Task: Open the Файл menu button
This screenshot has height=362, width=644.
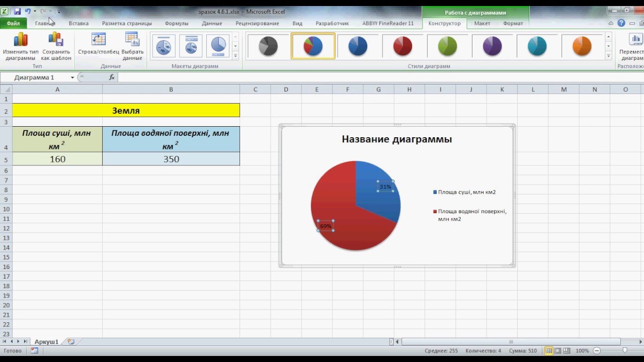Action: click(13, 23)
